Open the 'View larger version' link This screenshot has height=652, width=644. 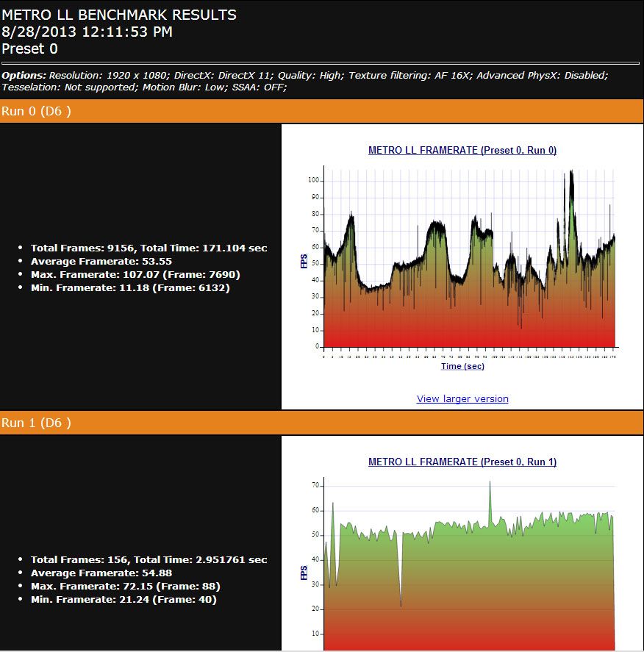462,398
